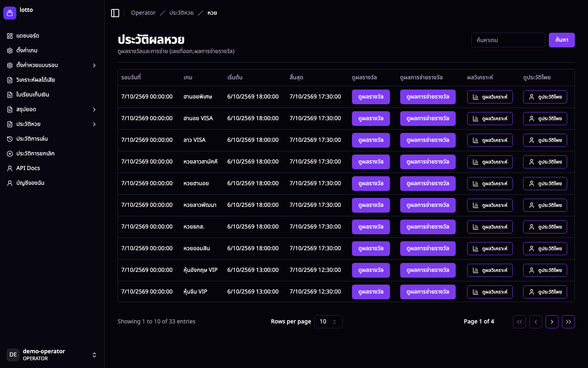Go to the last page icon
This screenshot has width=588, height=368.
point(568,322)
